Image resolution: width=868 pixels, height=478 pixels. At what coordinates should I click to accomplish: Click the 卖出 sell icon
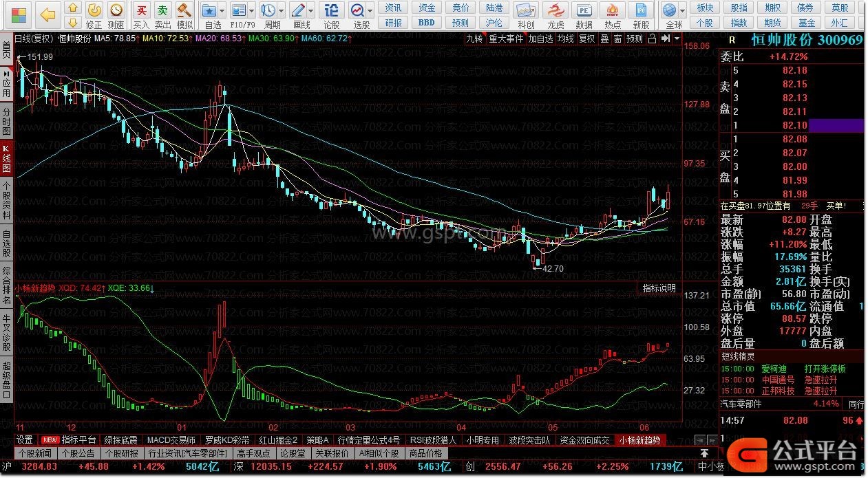162,16
